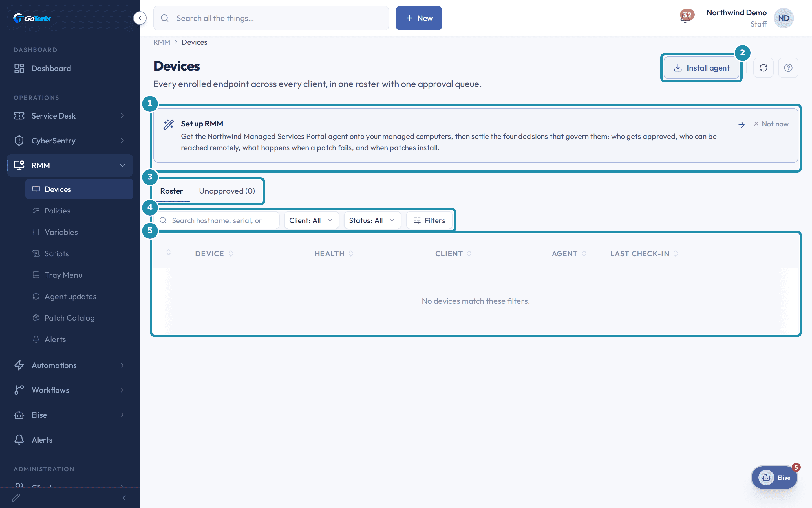The width and height of the screenshot is (812, 508).
Task: Open the Client: All dropdown
Action: [x=311, y=220]
